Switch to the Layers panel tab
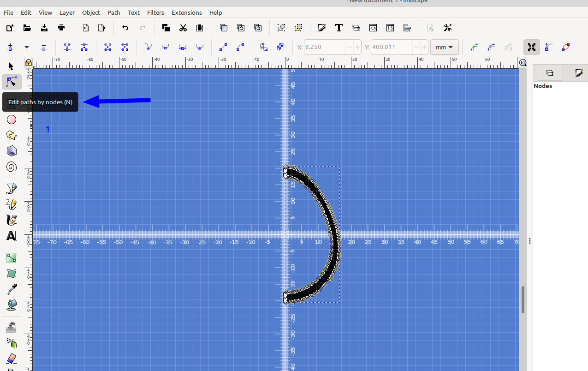The height and width of the screenshot is (371, 588). tap(549, 73)
